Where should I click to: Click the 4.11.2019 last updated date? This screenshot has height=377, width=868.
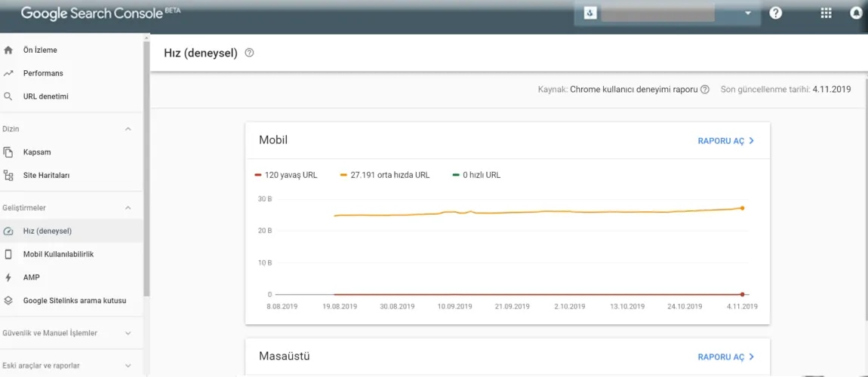pyautogui.click(x=832, y=90)
